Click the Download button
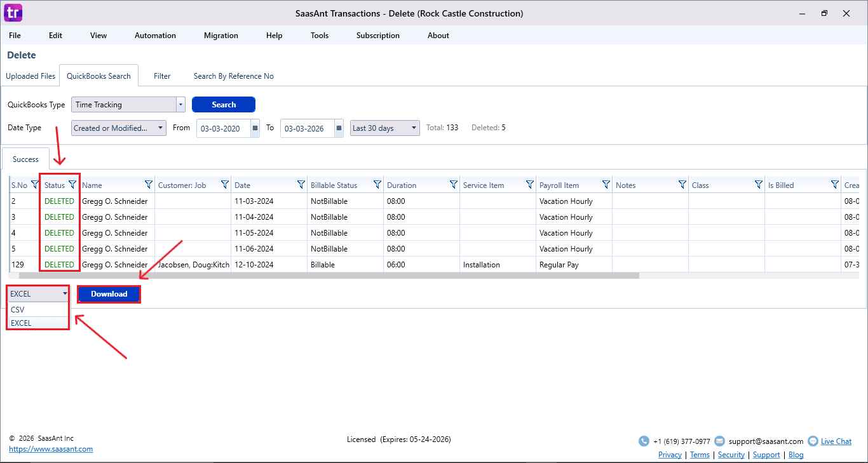Screen dimensions: 868x463 [109, 294]
